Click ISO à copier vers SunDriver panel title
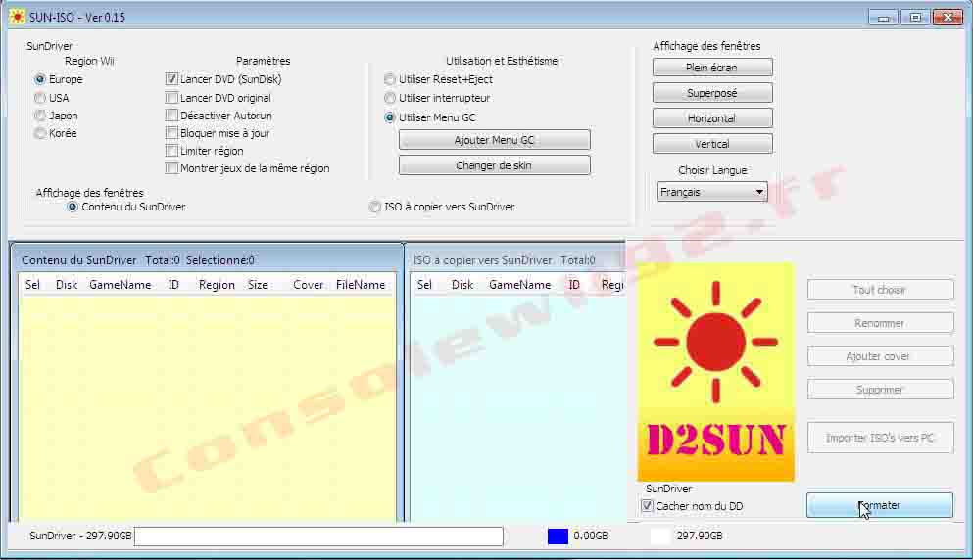The image size is (973, 560). coord(482,260)
